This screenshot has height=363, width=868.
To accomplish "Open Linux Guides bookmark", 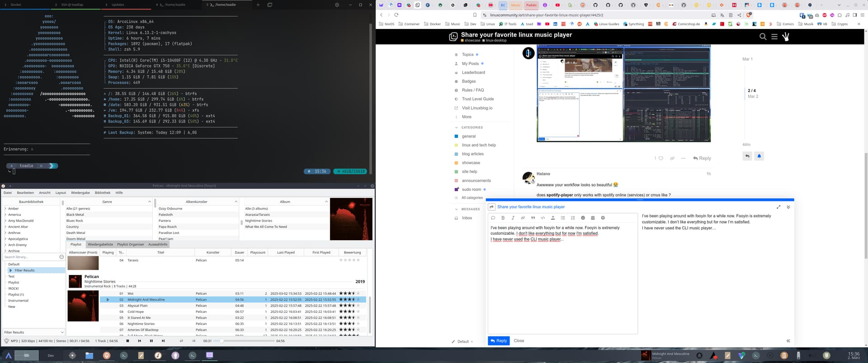I will click(606, 24).
